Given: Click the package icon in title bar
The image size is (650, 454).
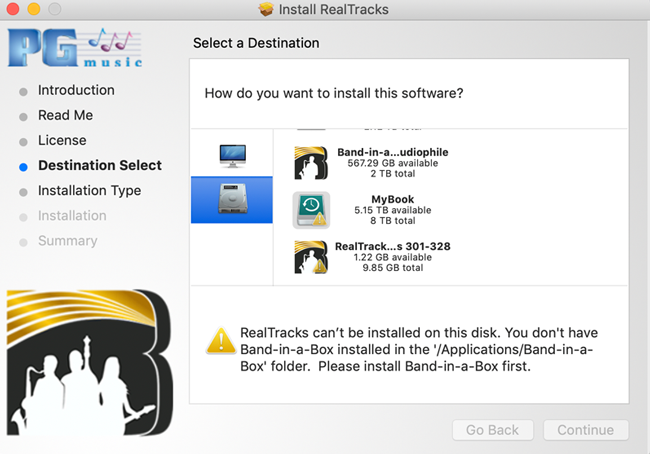Looking at the screenshot, I should 266,9.
